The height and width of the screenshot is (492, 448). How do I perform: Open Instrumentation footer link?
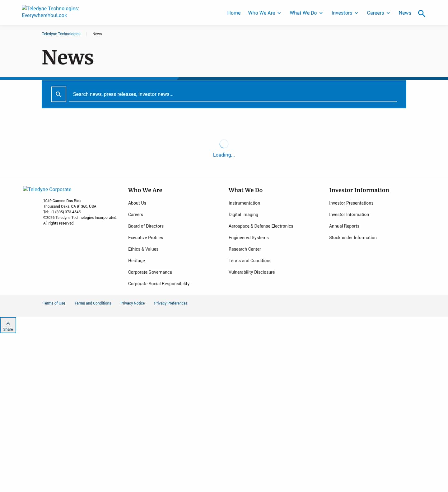244,203
